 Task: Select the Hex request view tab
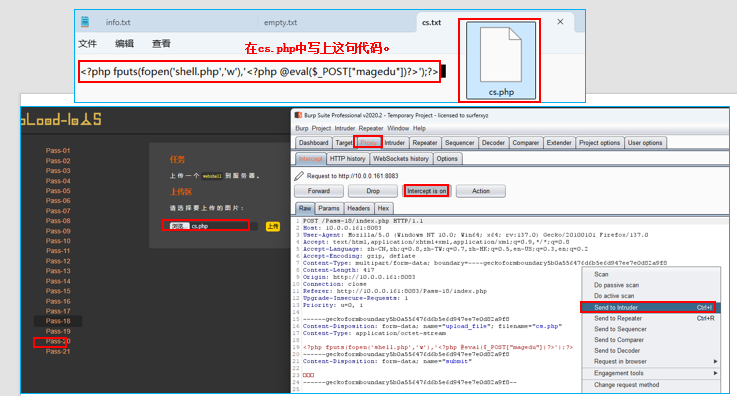click(x=384, y=208)
